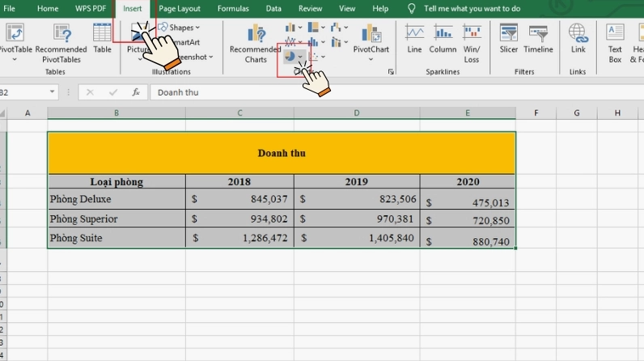Image resolution: width=644 pixels, height=361 pixels.
Task: Expand the PivotTable dropdown arrow
Action: (15, 60)
